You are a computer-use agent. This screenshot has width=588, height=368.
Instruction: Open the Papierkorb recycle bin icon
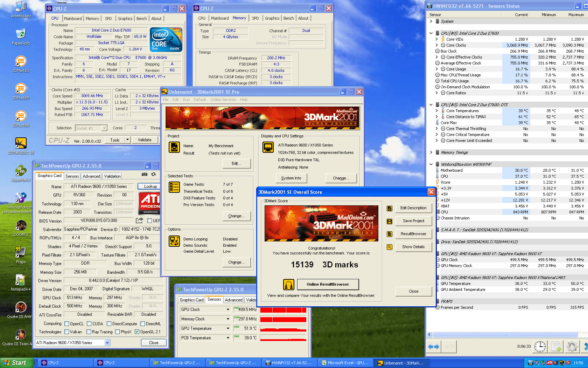point(21,34)
